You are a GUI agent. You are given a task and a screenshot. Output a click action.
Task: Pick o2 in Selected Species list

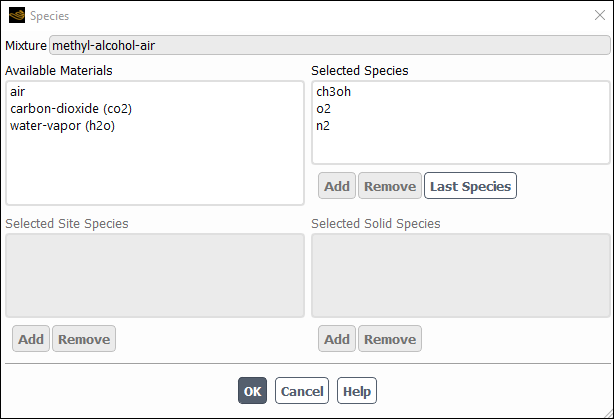[x=323, y=109]
